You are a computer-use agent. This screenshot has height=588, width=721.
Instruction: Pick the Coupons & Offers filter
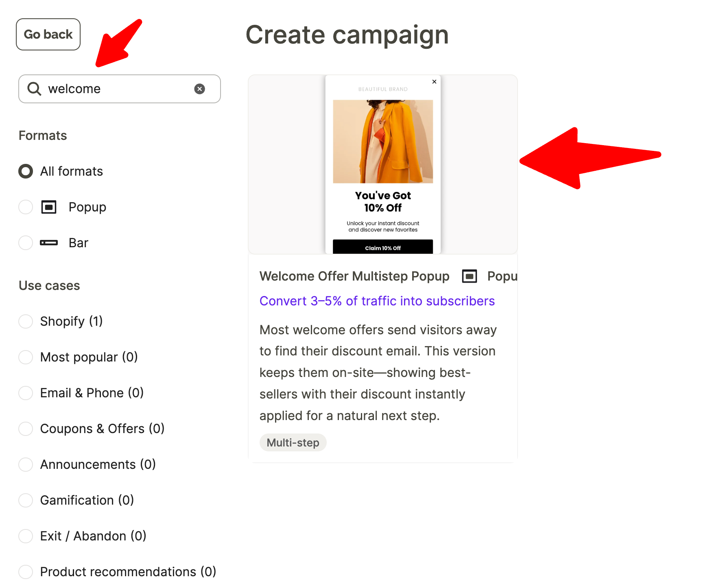click(x=26, y=429)
